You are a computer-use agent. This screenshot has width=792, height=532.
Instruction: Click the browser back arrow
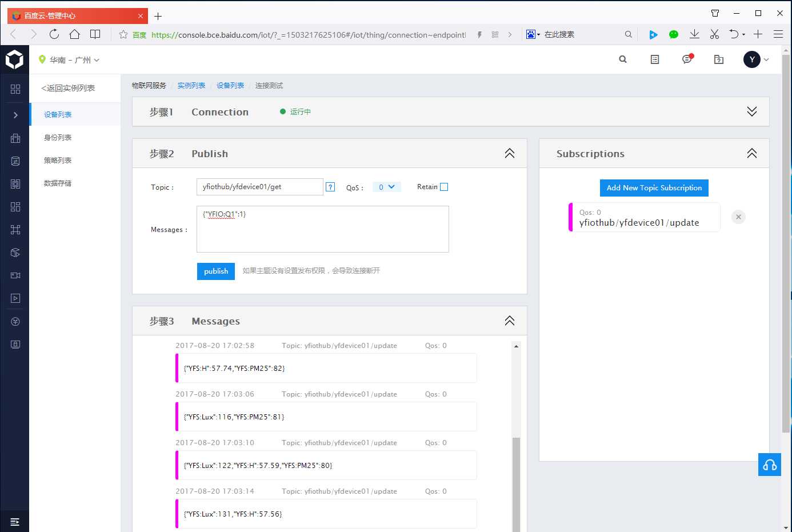(13, 34)
